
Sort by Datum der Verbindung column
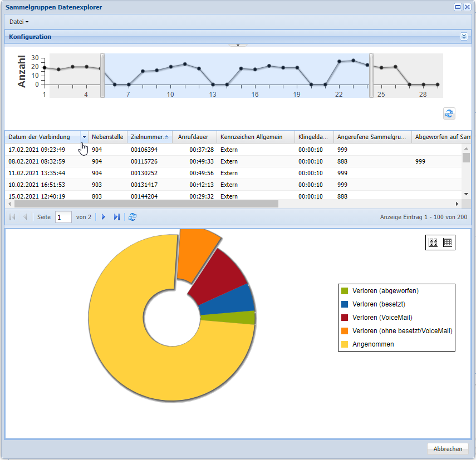pyautogui.click(x=39, y=137)
